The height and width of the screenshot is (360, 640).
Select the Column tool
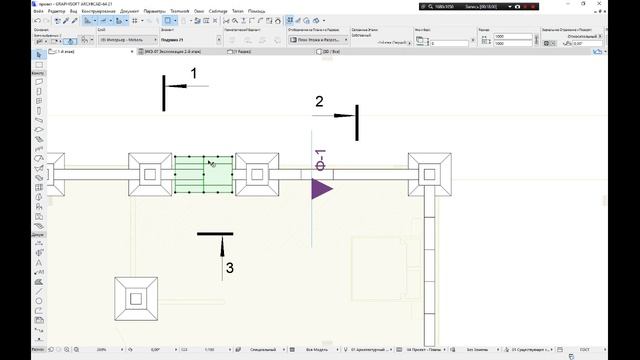click(39, 111)
